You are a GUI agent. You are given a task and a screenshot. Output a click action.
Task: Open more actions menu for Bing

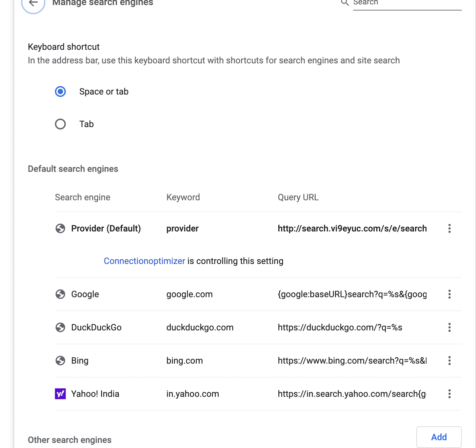tap(450, 361)
